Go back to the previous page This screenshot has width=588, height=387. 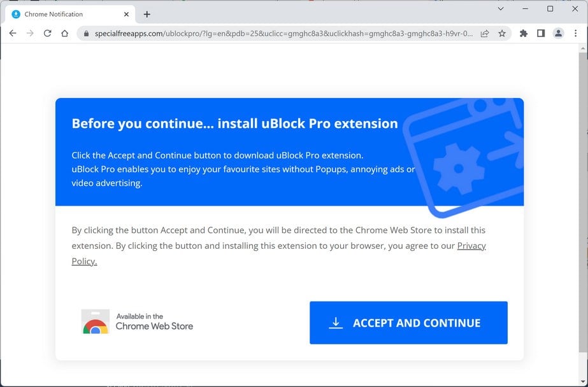[x=13, y=33]
